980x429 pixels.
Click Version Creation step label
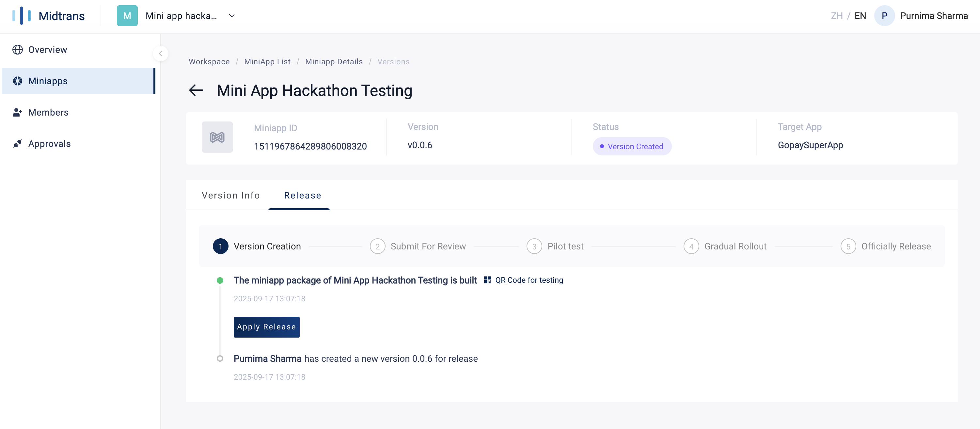click(x=267, y=246)
